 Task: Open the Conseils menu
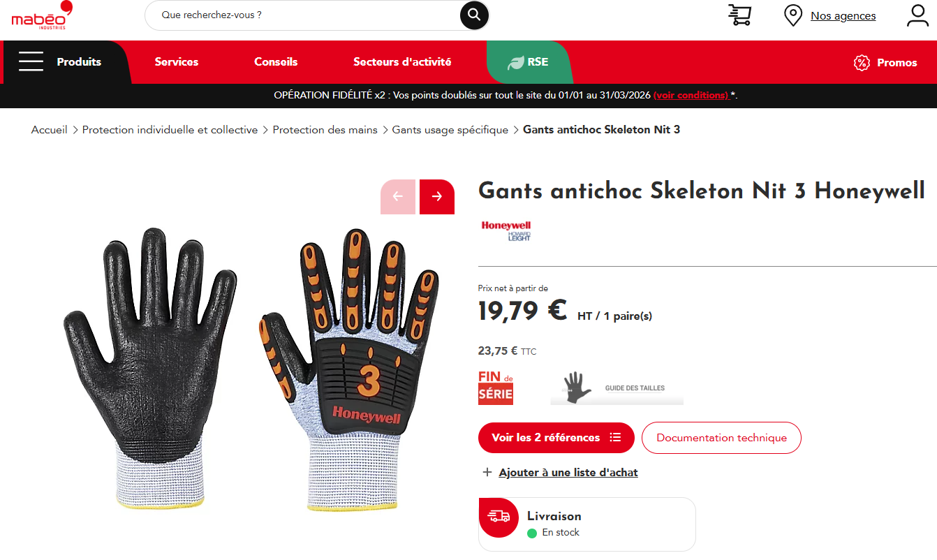(276, 62)
